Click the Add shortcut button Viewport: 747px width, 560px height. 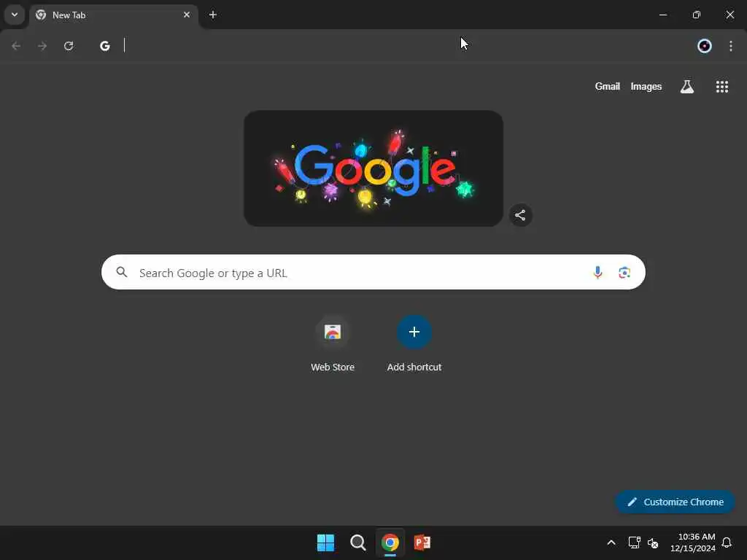coord(414,343)
